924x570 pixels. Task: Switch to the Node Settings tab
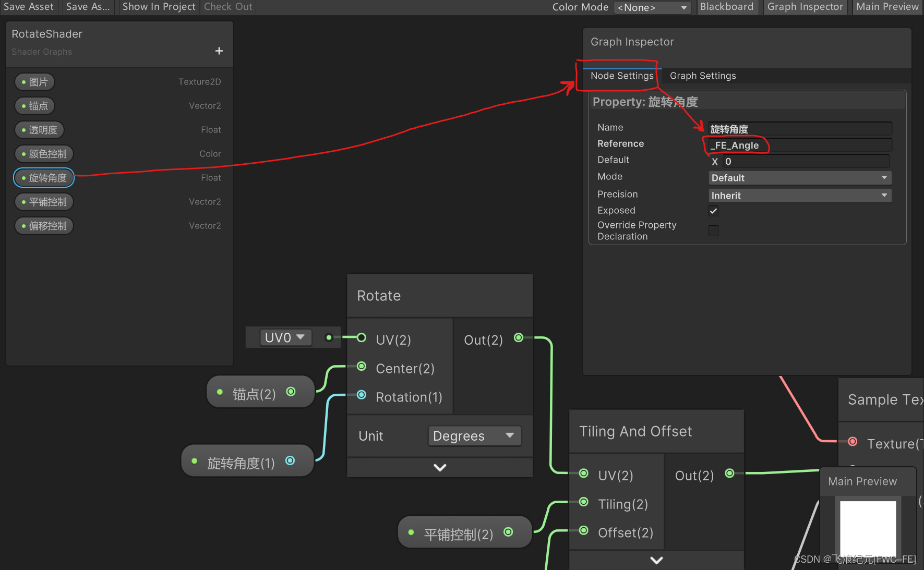(622, 76)
